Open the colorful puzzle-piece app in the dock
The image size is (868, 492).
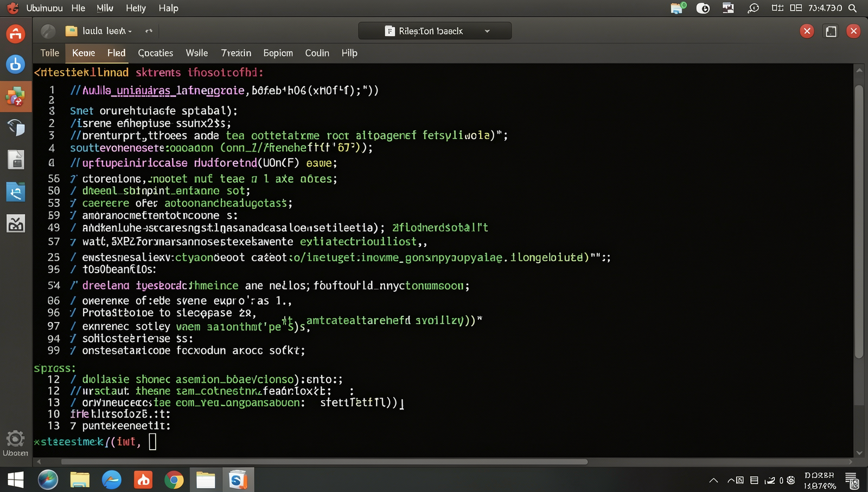(15, 97)
